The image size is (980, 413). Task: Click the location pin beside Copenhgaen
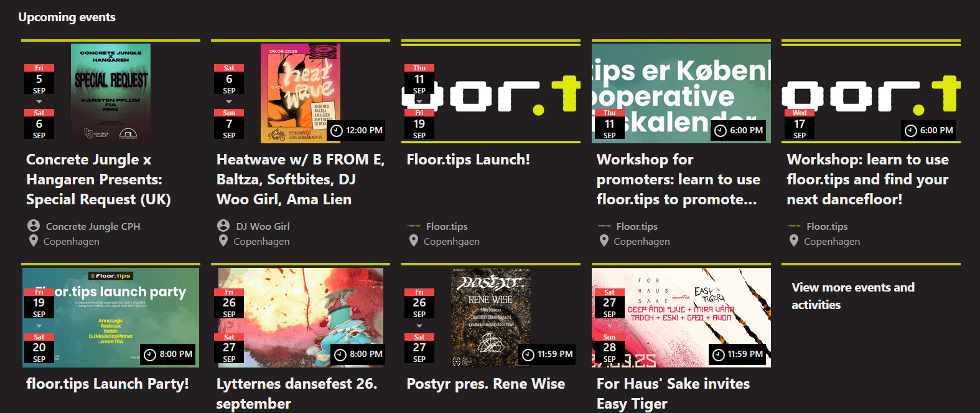[x=414, y=240]
